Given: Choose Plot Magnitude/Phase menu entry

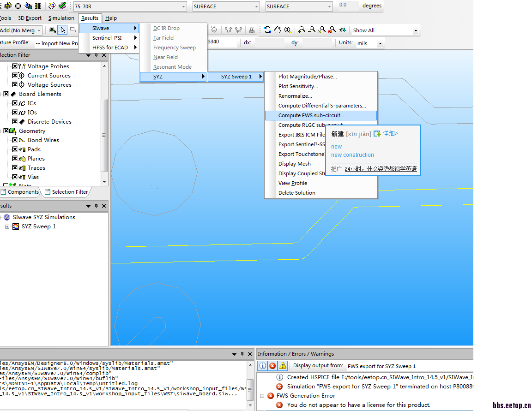Looking at the screenshot, I should pyautogui.click(x=320, y=77).
